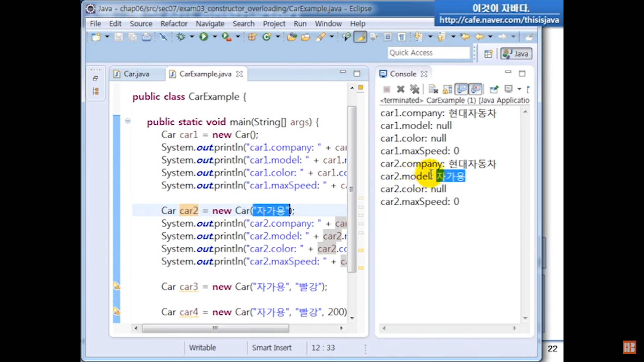
Task: Click the Debug bug icon
Action: [181, 37]
